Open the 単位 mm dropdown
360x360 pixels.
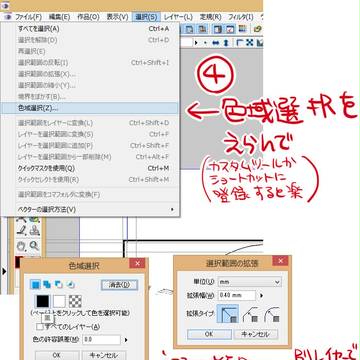pyautogui.click(x=249, y=282)
